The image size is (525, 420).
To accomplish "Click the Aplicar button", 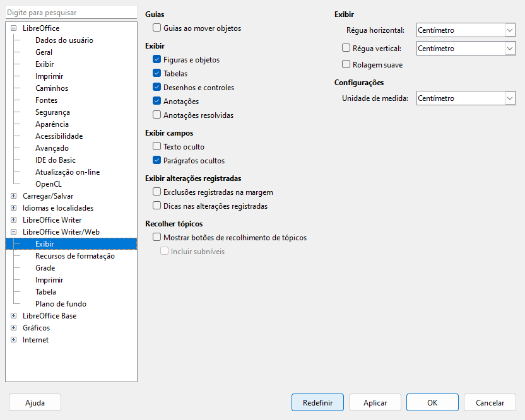I will point(375,402).
